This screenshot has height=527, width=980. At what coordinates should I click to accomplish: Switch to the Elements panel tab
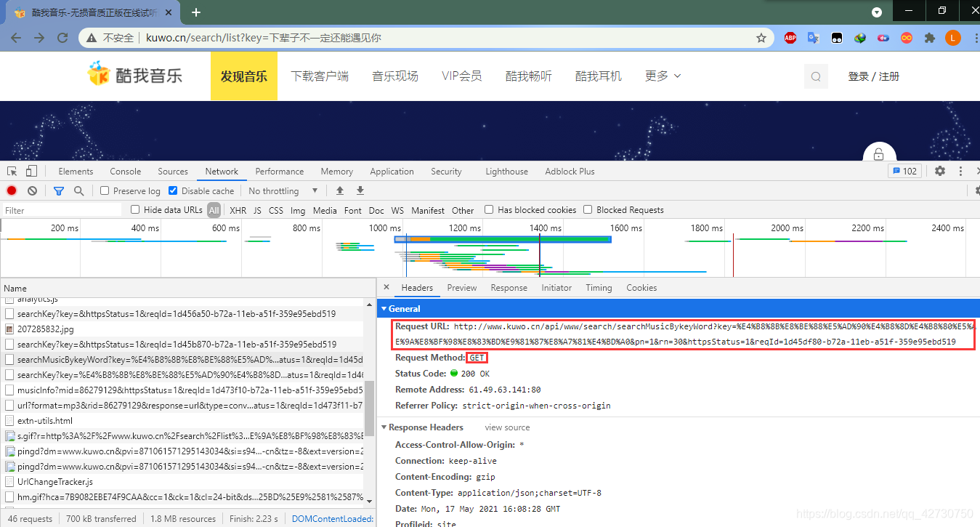coord(76,172)
